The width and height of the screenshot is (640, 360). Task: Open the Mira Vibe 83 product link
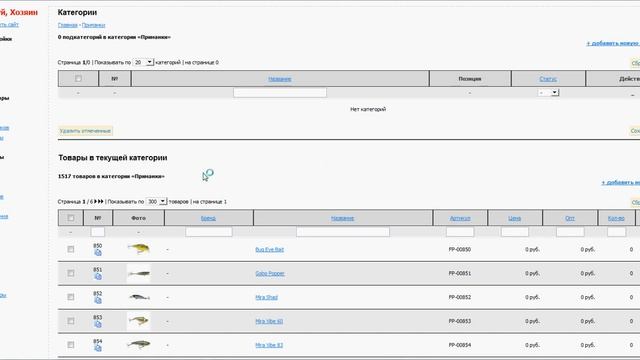(269, 345)
